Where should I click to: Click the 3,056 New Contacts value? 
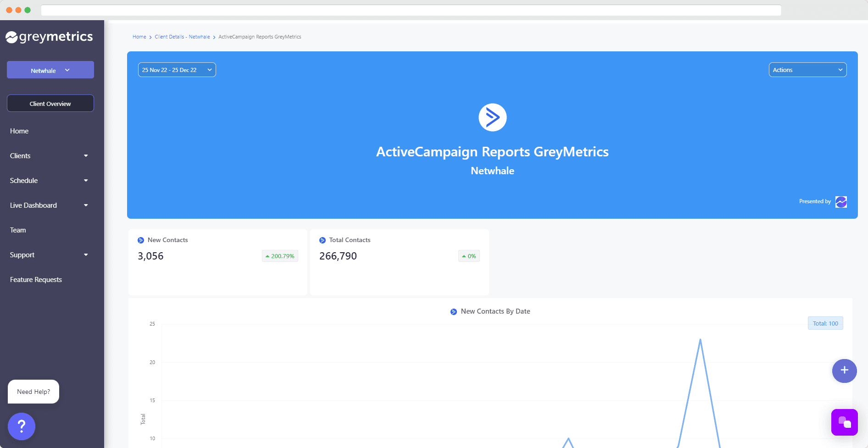click(150, 256)
